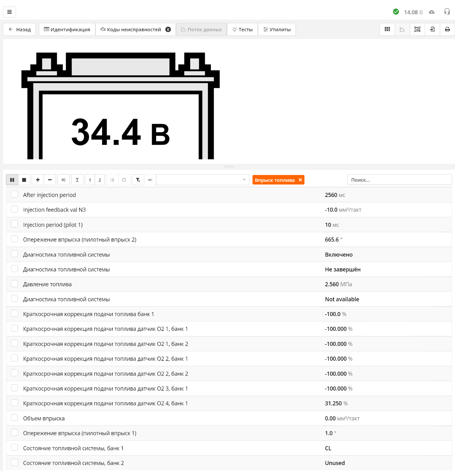
Task: Click the 14.08 В voltage reading
Action: (x=413, y=12)
